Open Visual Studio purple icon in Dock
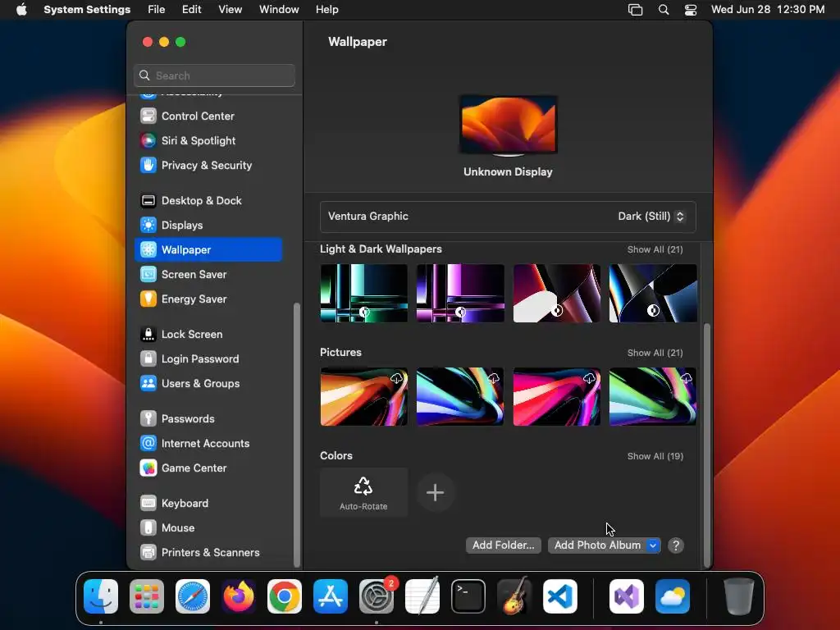Viewport: 840px width, 630px height. [627, 596]
